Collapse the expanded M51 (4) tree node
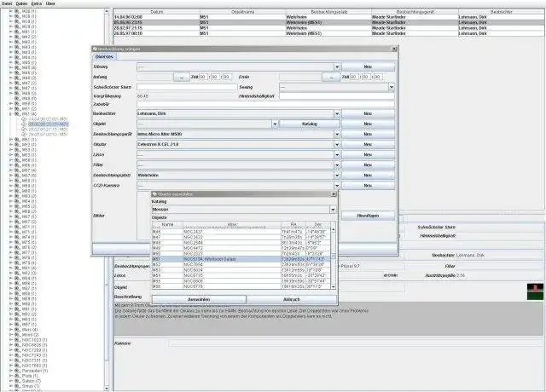This screenshot has height=392, width=546. [x=11, y=113]
